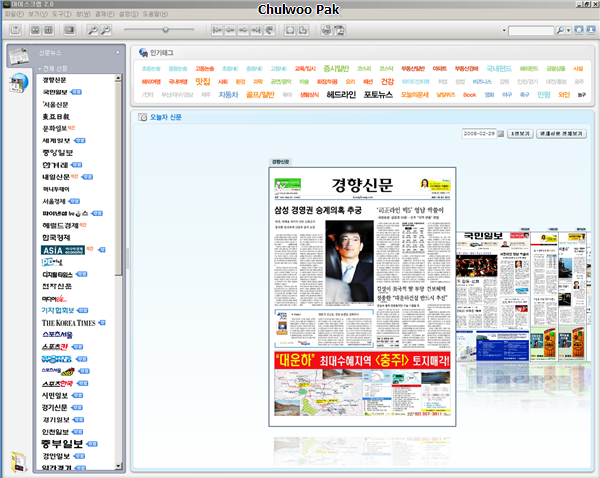This screenshot has width=600, height=478.
Task: Open the yellow folder icon at sidebar bottom
Action: pyautogui.click(x=18, y=462)
